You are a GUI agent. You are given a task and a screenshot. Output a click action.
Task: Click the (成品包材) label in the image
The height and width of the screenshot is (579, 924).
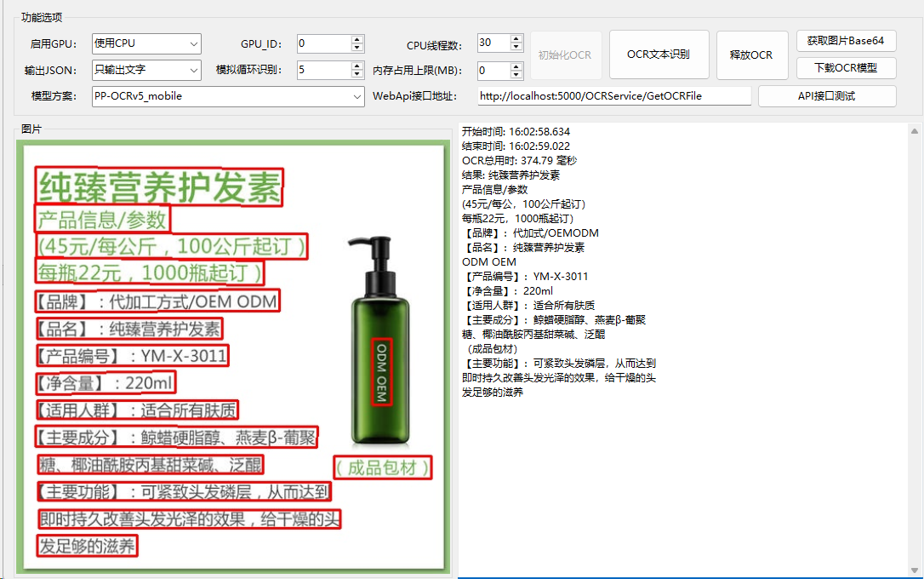382,467
